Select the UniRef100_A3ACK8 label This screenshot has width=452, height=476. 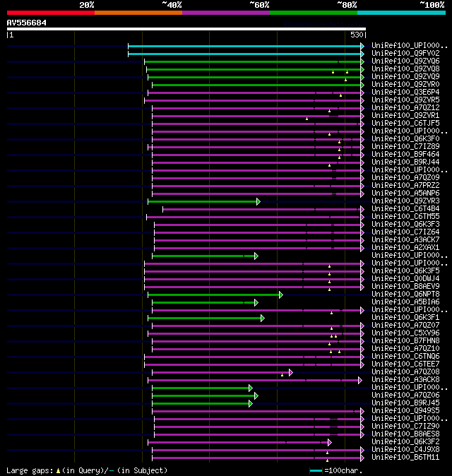[405, 380]
